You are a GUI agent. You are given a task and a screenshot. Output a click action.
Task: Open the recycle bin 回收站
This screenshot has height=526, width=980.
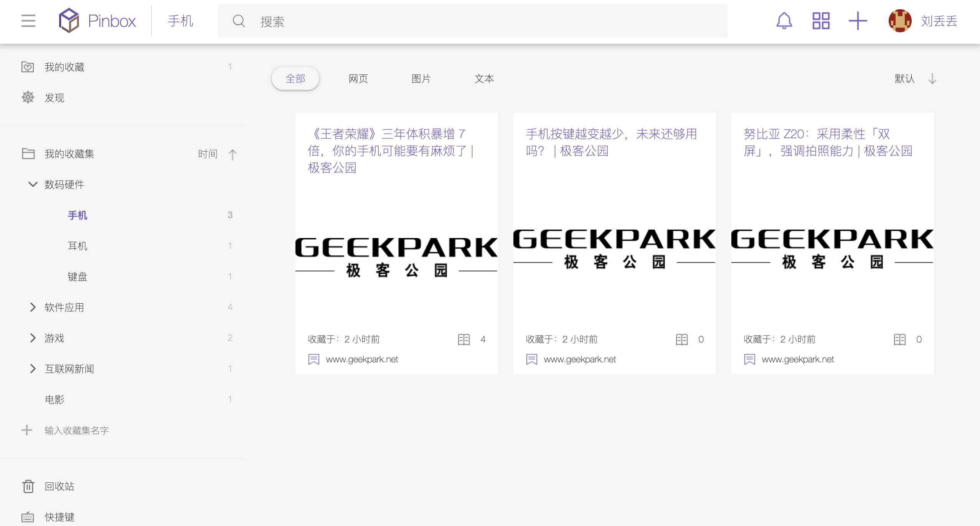[x=59, y=486]
